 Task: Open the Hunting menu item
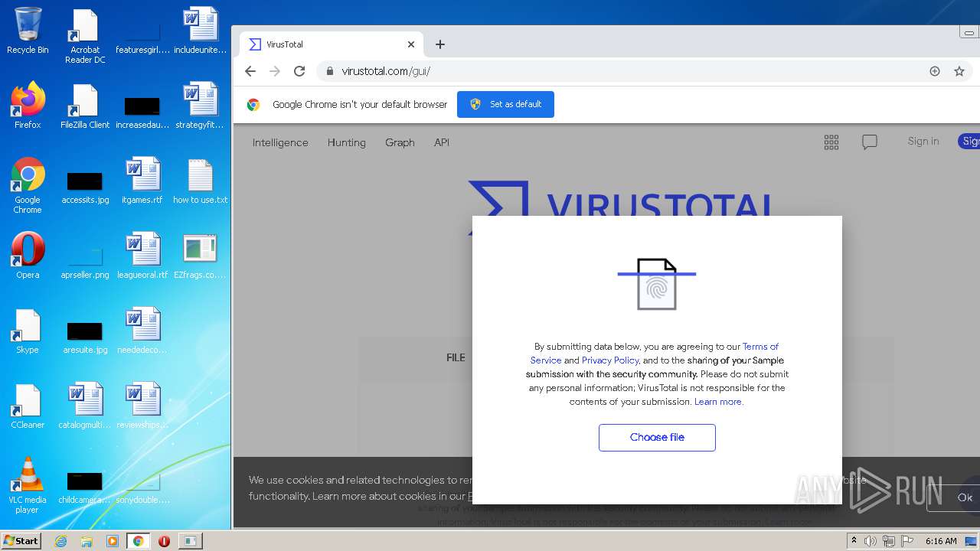[347, 142]
